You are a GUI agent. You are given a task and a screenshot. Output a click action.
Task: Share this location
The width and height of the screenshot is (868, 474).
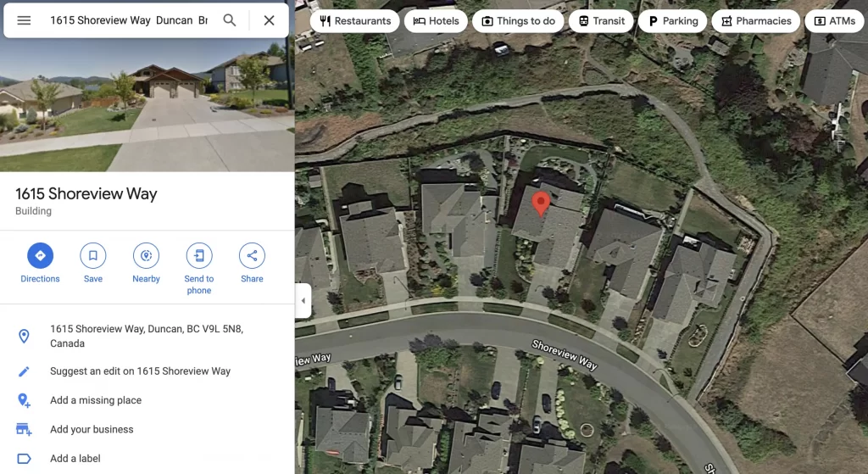click(252, 263)
